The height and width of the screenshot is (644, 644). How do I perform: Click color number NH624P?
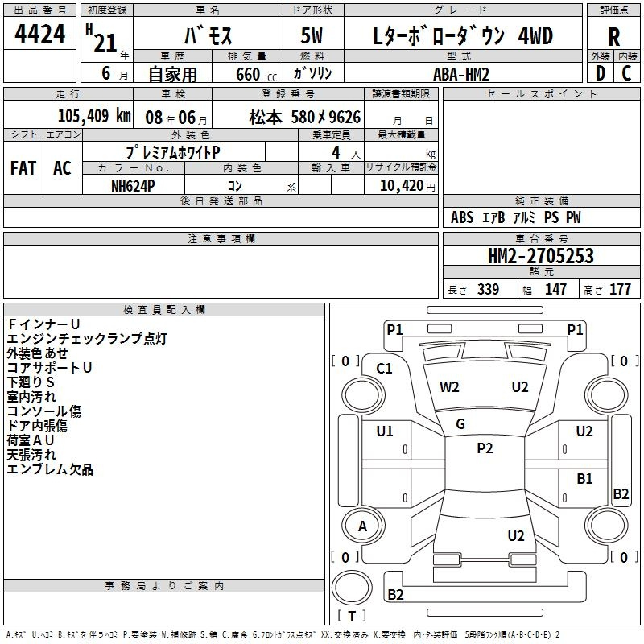point(133,186)
